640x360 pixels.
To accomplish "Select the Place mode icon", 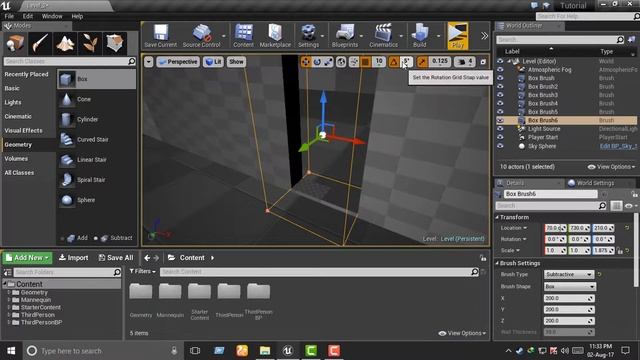I will [15, 43].
